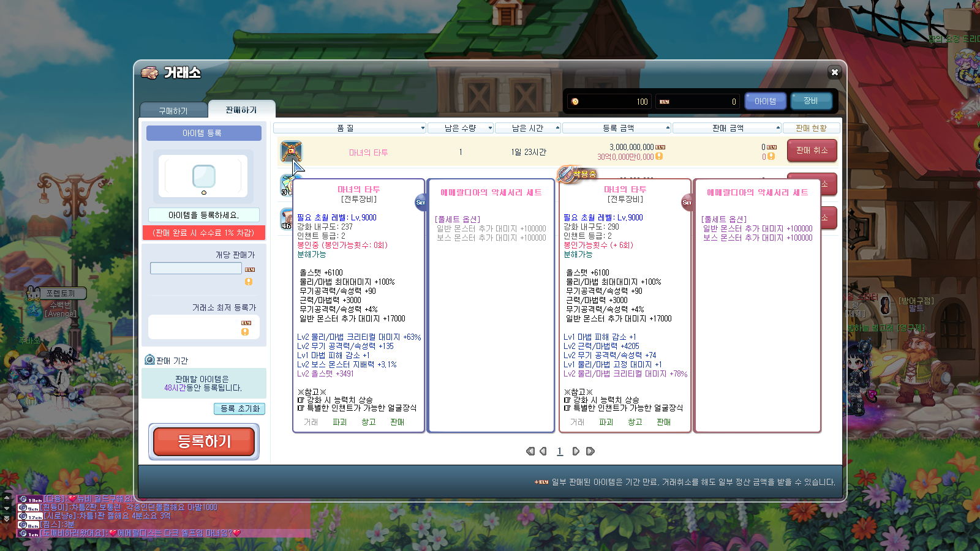Viewport: 980px width, 551px height.
Task: Select page number 1
Action: click(x=559, y=451)
